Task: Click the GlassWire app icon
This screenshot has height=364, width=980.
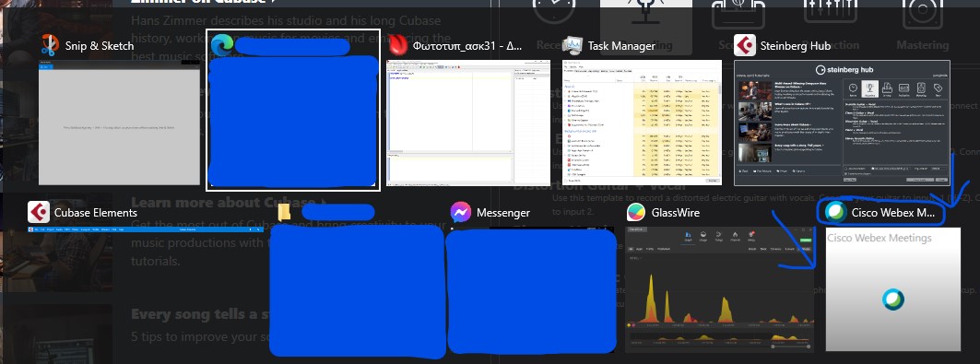Action: coord(636,212)
